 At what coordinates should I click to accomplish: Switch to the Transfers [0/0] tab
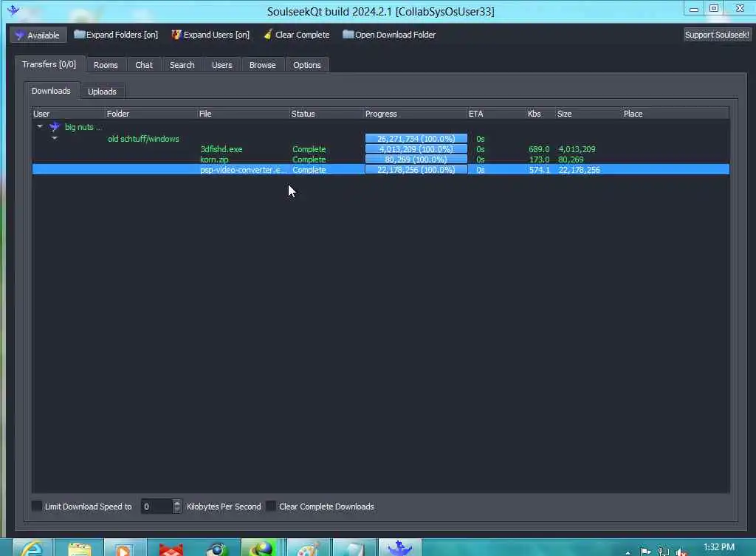(49, 64)
